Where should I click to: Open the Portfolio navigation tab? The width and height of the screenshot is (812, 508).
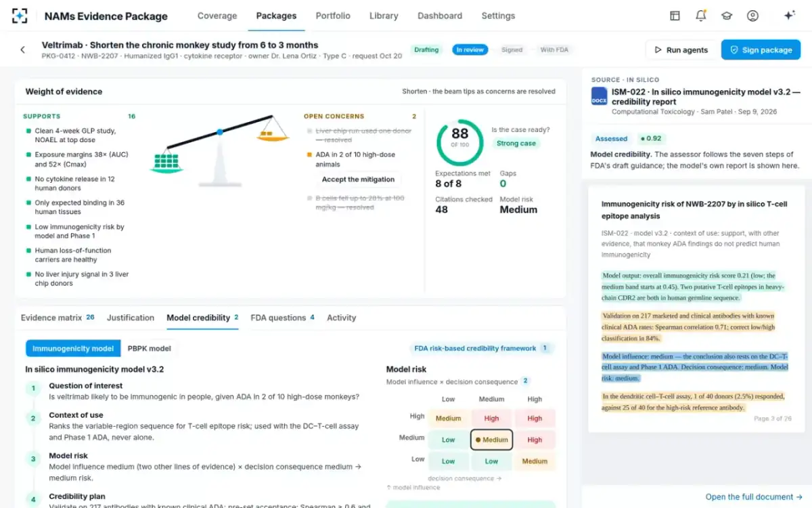click(333, 16)
